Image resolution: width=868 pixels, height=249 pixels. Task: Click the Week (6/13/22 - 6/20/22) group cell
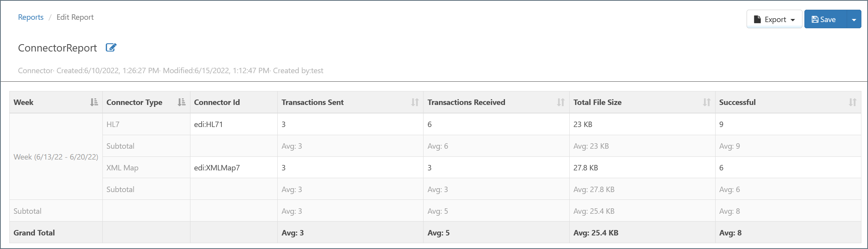coord(56,157)
